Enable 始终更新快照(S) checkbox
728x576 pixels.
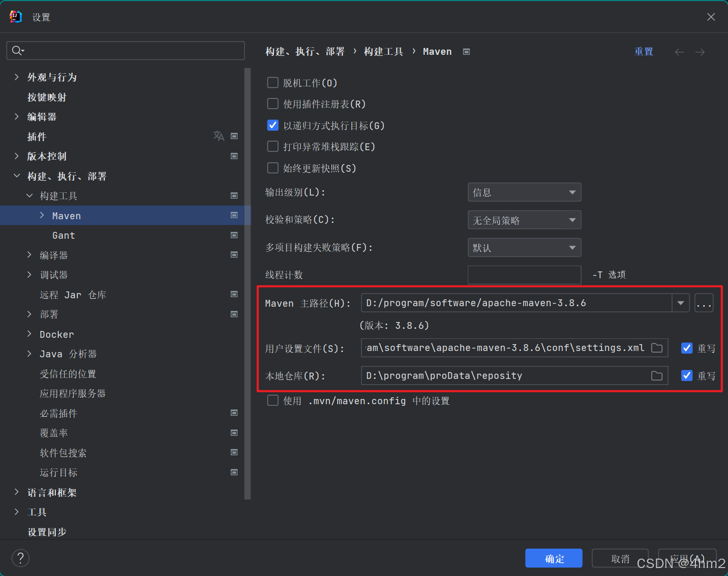coord(273,168)
